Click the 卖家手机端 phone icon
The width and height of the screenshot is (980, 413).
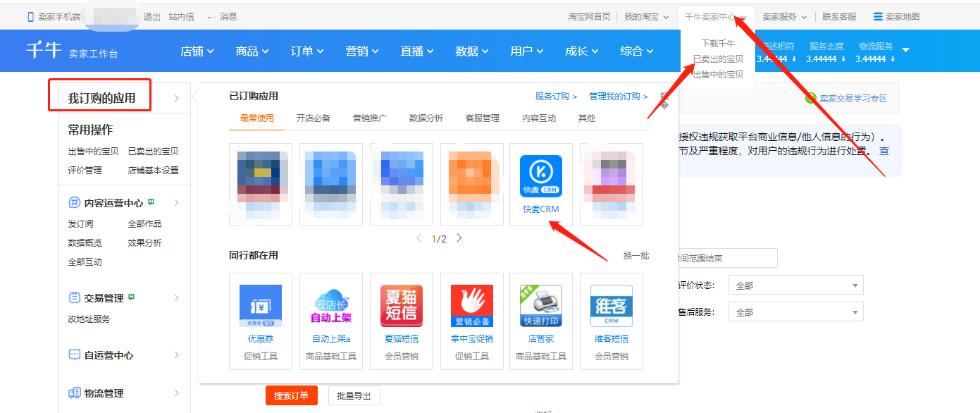pyautogui.click(x=30, y=16)
